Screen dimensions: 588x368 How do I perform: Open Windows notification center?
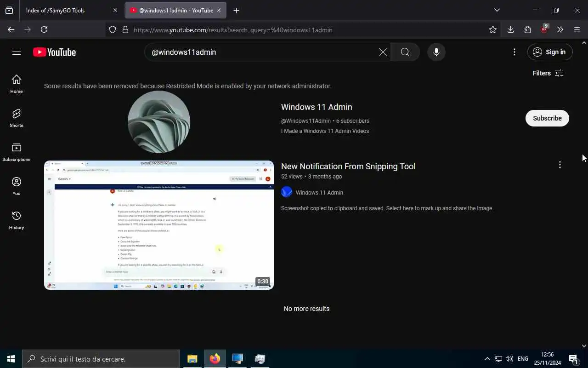pyautogui.click(x=573, y=359)
